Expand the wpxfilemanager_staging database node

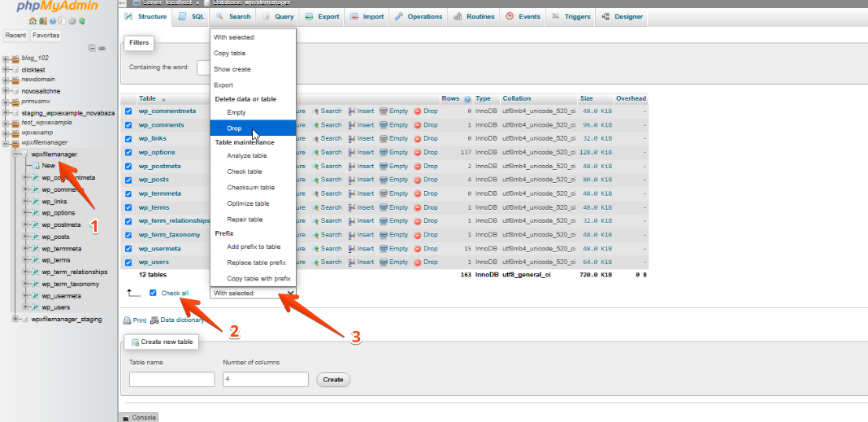(15, 320)
